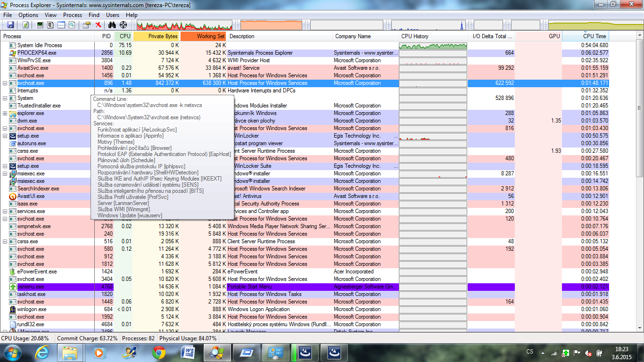Open the Process menu
Screen dimensions: 644x362
[x=73, y=15]
